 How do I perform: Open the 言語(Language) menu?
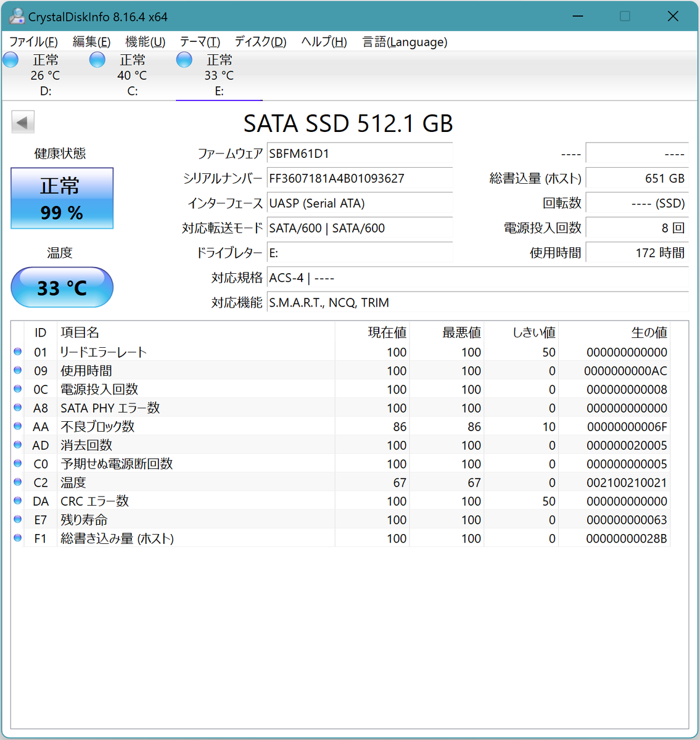[x=405, y=42]
